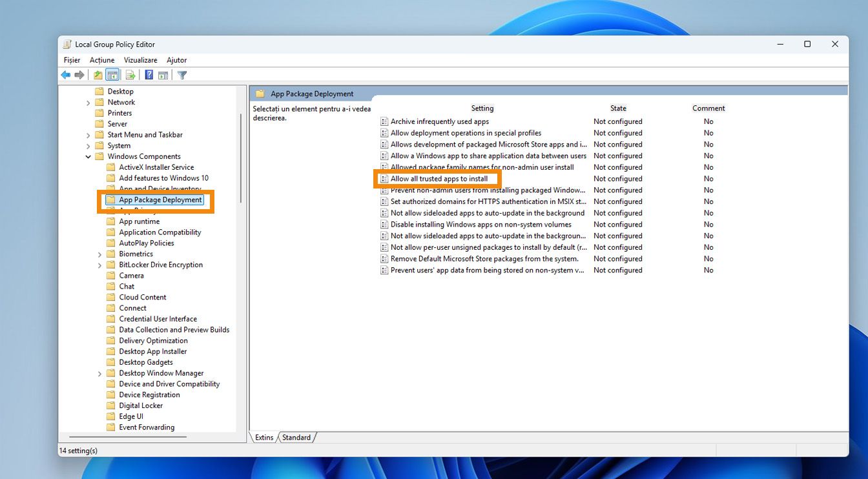The image size is (868, 479).
Task: Expand the Network tree node
Action: (88, 103)
